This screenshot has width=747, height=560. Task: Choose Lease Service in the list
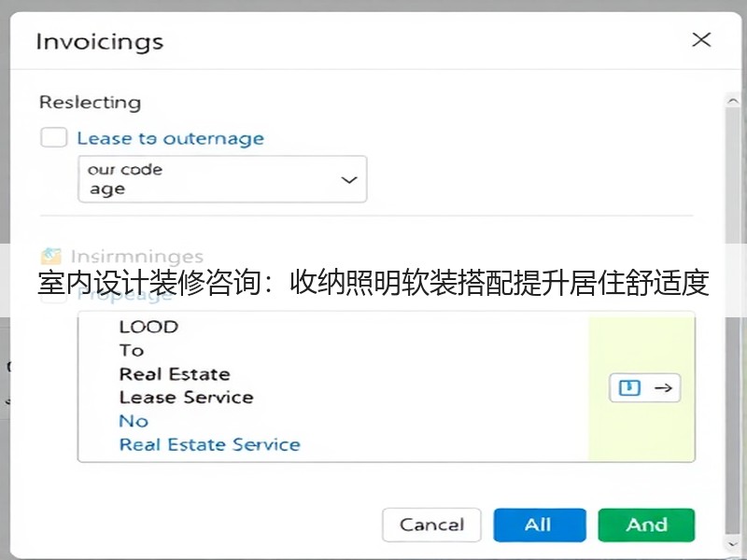[x=186, y=398]
